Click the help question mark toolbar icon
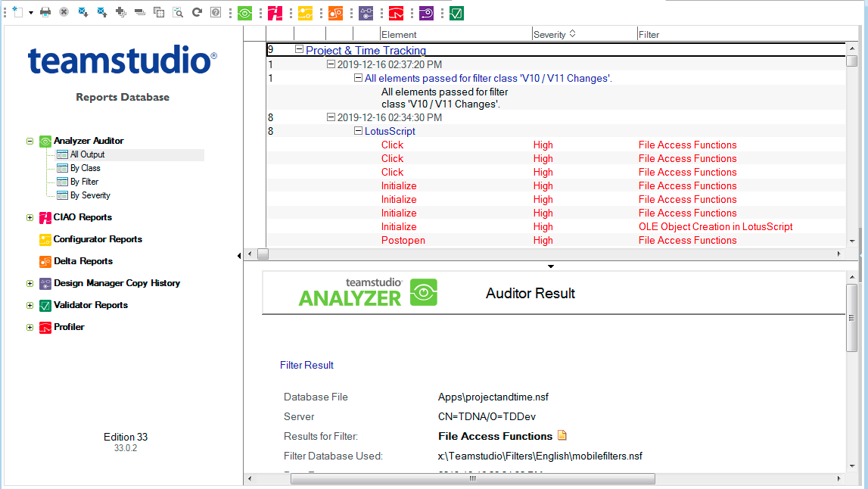Image resolution: width=868 pixels, height=489 pixels. pos(216,11)
